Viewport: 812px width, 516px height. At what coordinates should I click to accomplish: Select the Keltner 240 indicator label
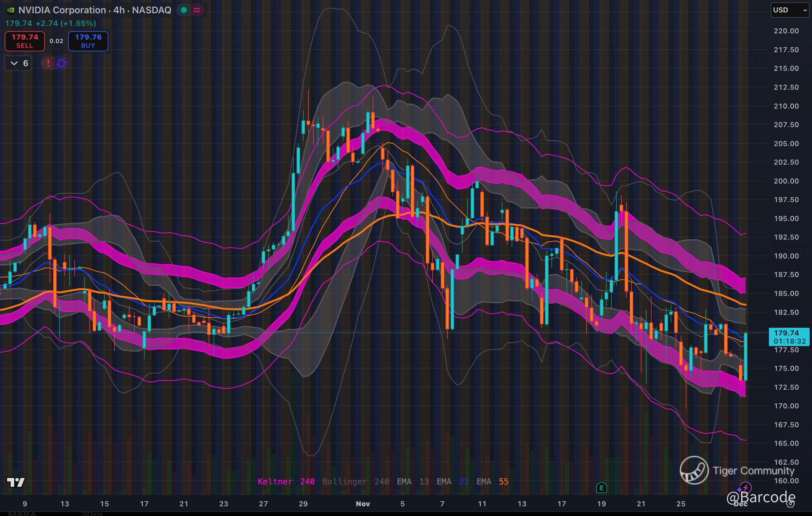[x=286, y=481]
